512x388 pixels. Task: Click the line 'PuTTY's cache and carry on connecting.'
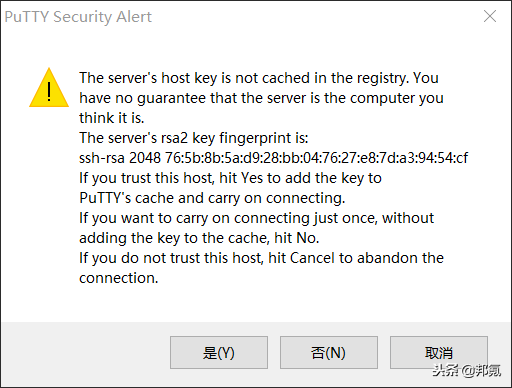coord(212,198)
